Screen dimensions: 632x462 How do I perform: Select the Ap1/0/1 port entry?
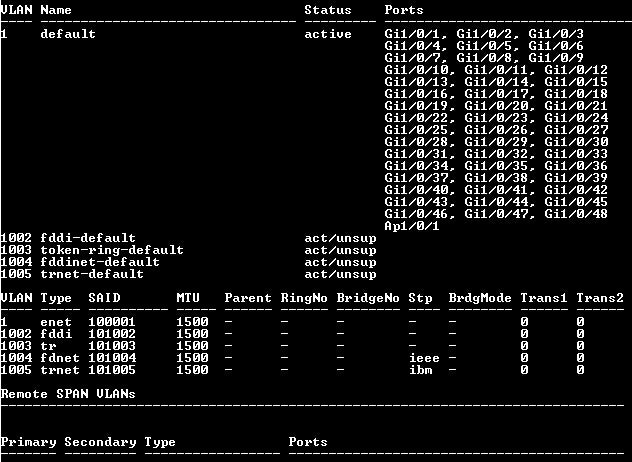[412, 225]
